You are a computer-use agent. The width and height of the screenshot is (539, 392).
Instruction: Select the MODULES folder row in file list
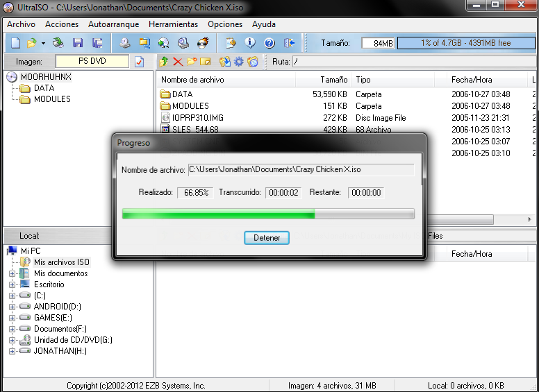(x=345, y=105)
